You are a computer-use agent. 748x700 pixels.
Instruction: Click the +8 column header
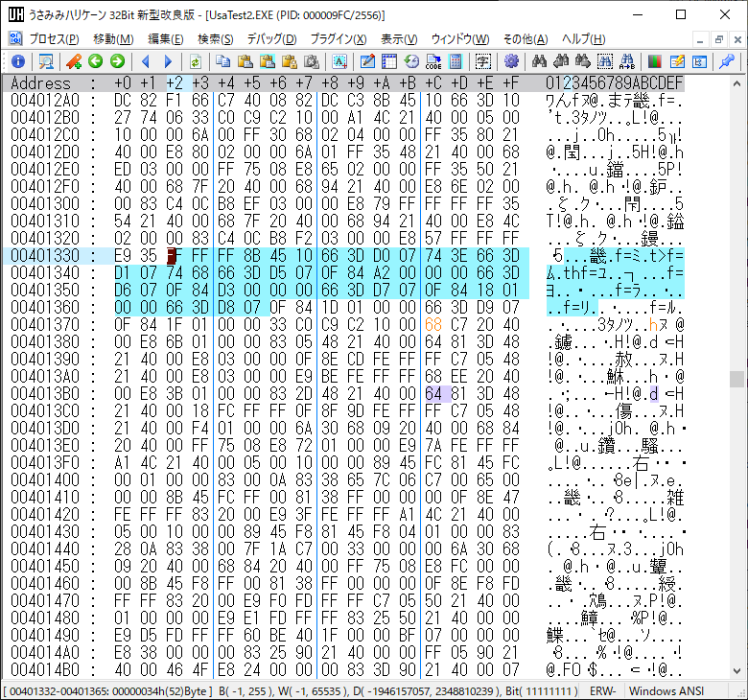(x=329, y=83)
